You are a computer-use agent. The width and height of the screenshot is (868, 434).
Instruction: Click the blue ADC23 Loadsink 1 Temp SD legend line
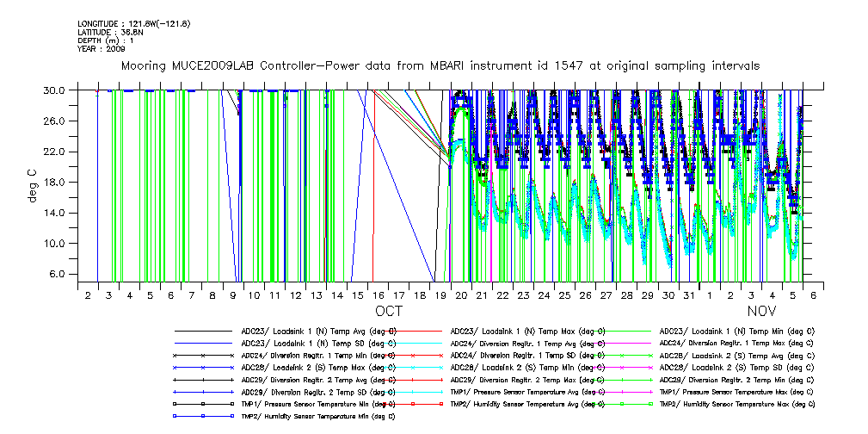(205, 343)
